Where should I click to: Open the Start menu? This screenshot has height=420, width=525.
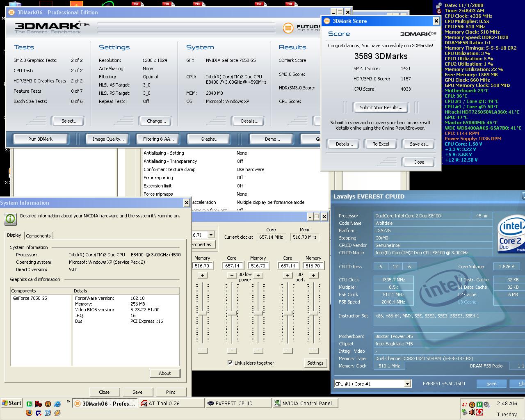[11, 403]
